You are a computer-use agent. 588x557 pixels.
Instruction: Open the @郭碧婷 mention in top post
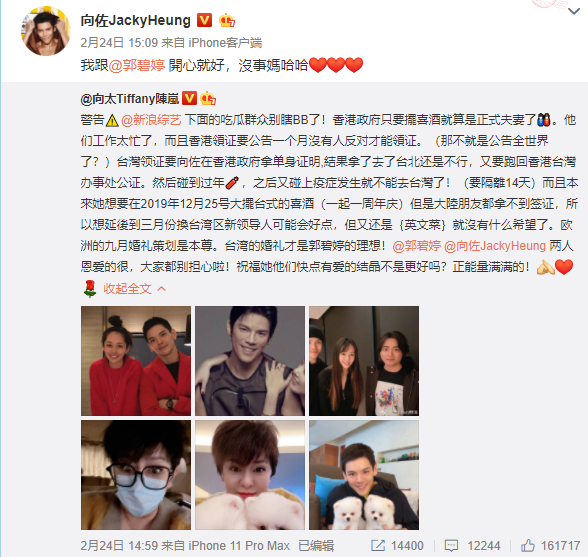(x=137, y=65)
